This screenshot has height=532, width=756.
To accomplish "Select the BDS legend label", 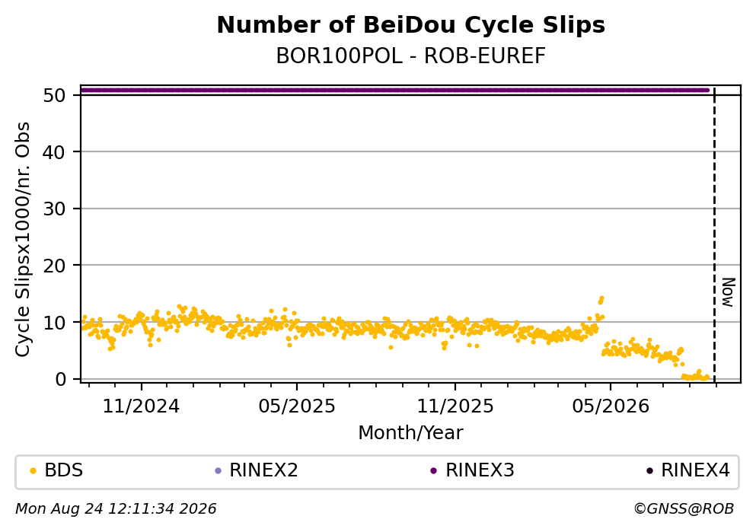I will [64, 470].
